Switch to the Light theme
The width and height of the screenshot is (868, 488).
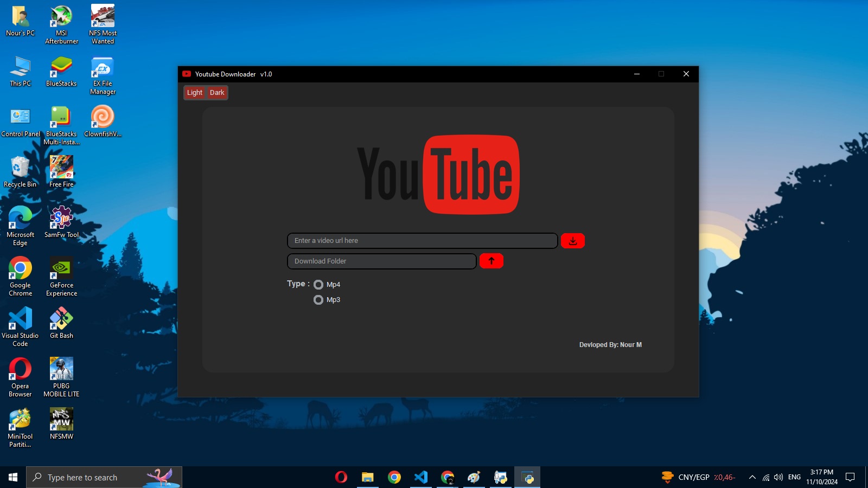coord(195,93)
